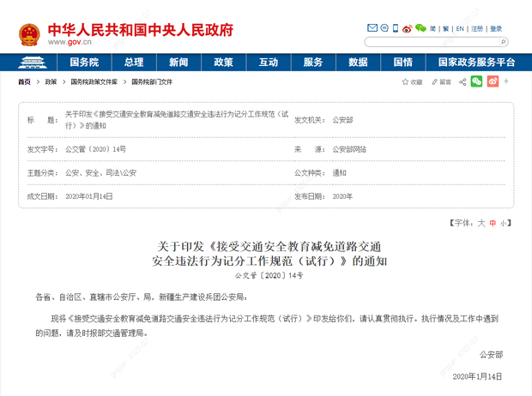Share via red Weibo button
Screen dimensions: 532x396
(493, 81)
